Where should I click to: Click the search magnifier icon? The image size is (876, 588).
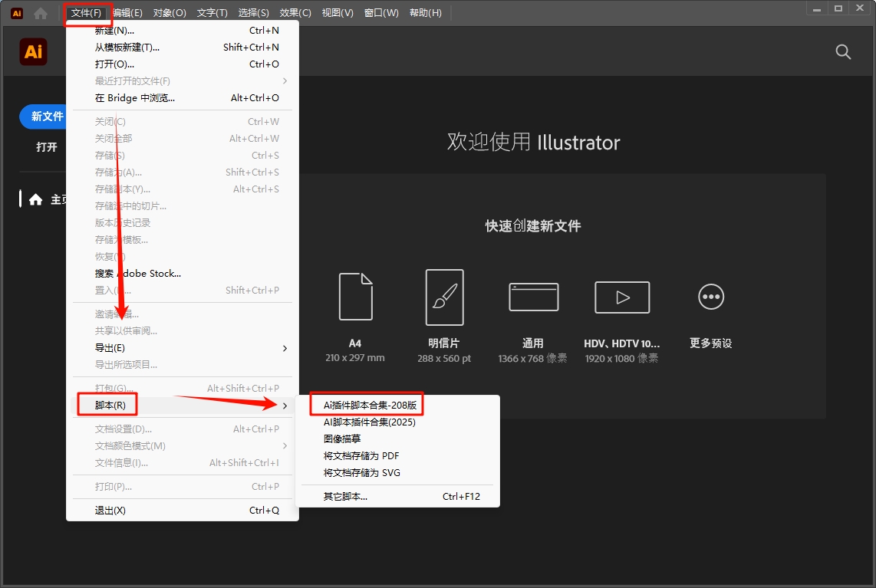click(x=842, y=51)
